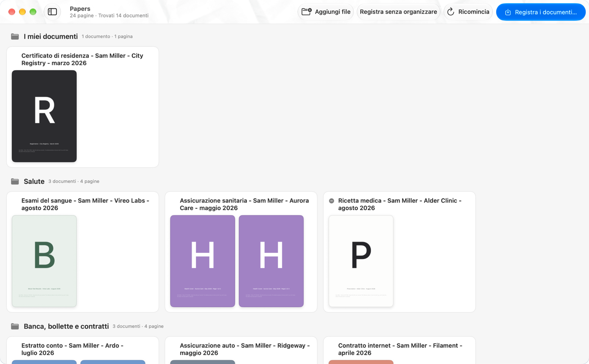The width and height of the screenshot is (589, 364).
Task: Click the '1 documento · 1 pagina' count
Action: click(107, 36)
